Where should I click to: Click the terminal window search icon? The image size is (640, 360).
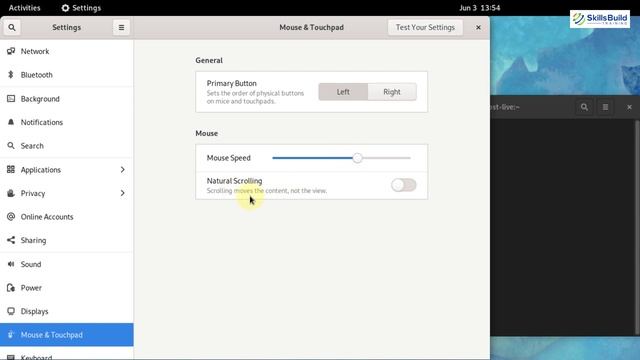click(584, 107)
